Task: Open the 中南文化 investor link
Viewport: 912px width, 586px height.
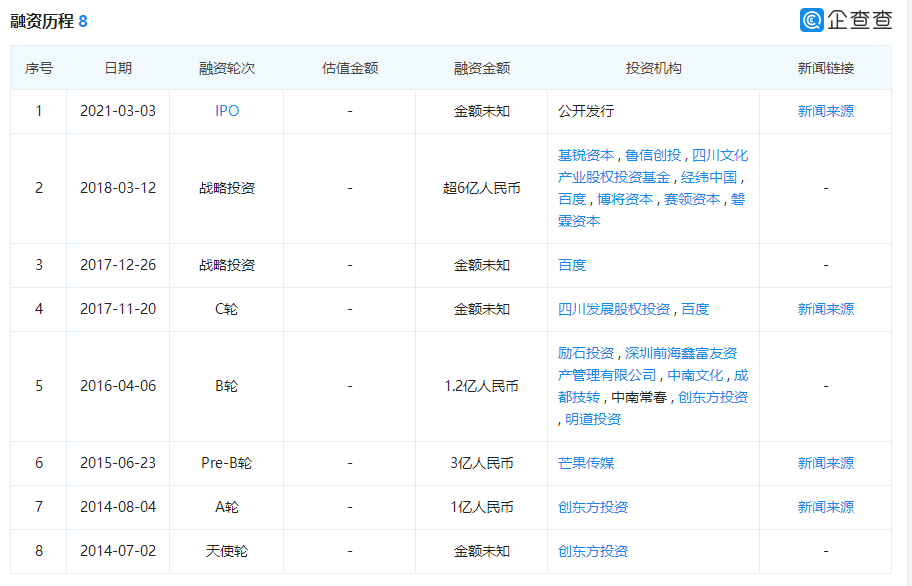Action: point(695,375)
